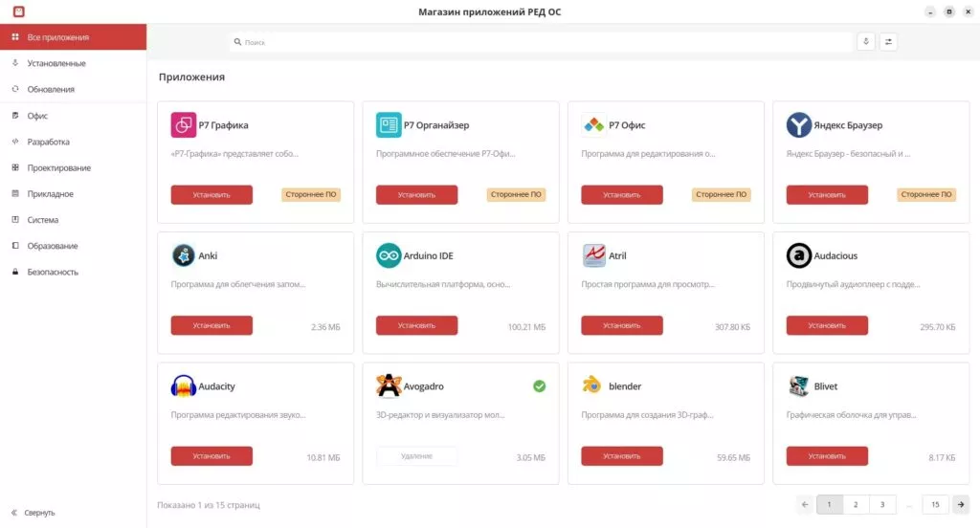This screenshot has height=528, width=980.
Task: Switch to the Обновления sidebar section
Action: (x=51, y=89)
